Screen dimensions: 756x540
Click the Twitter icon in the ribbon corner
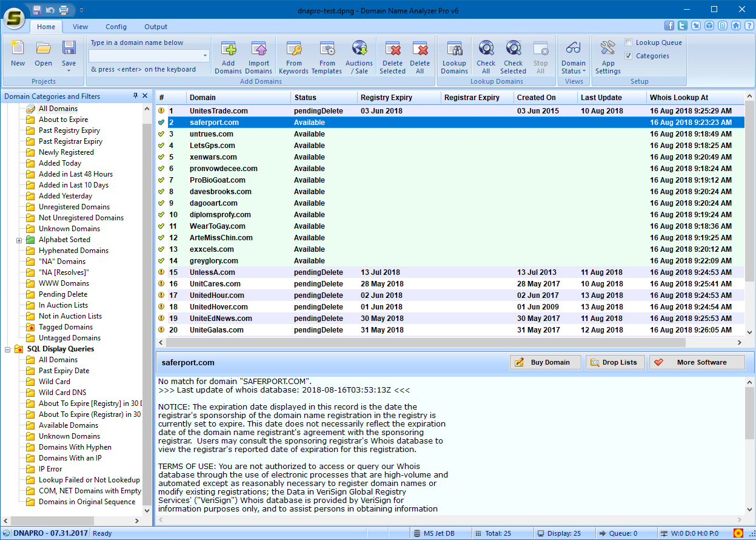(683, 25)
